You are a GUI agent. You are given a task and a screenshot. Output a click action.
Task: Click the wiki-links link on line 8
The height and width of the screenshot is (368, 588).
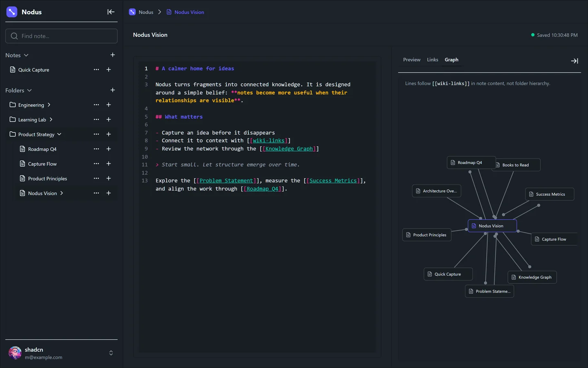[269, 141]
